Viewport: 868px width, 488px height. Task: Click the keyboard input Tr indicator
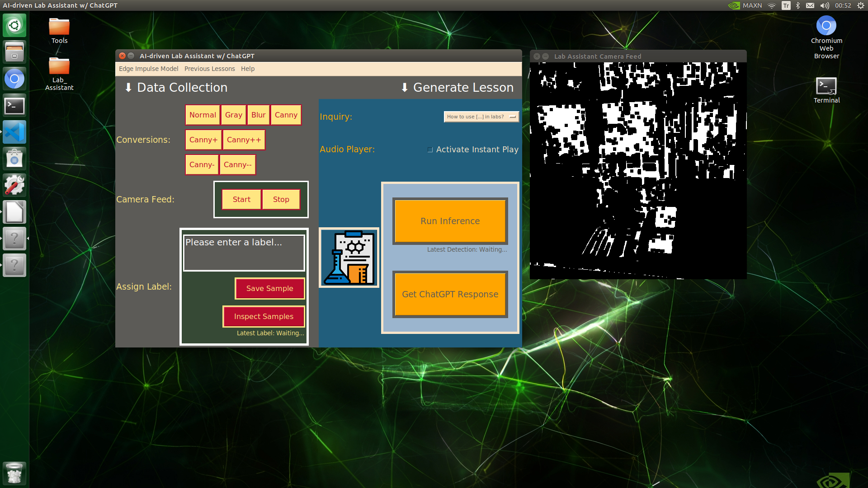[786, 5]
